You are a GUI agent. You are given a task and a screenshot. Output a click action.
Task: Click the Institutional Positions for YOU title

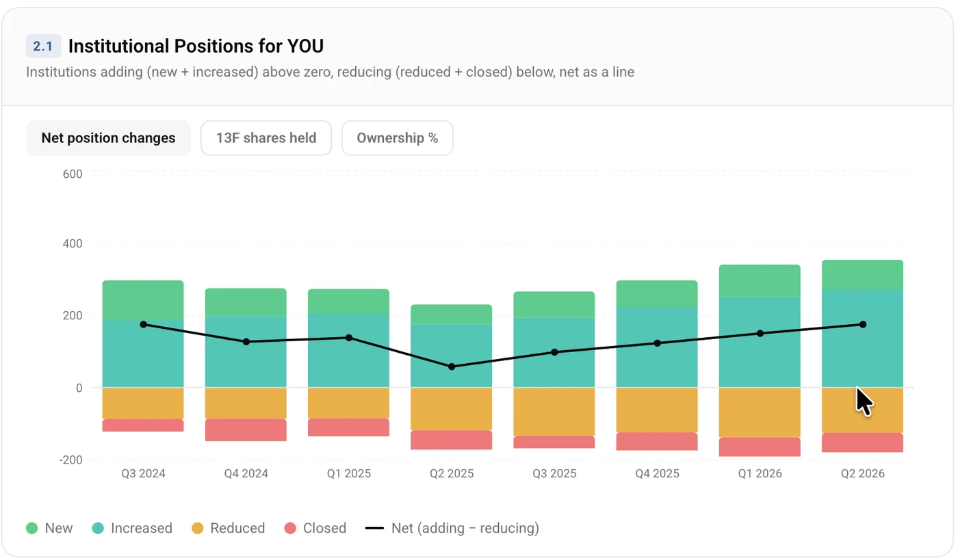pos(196,46)
